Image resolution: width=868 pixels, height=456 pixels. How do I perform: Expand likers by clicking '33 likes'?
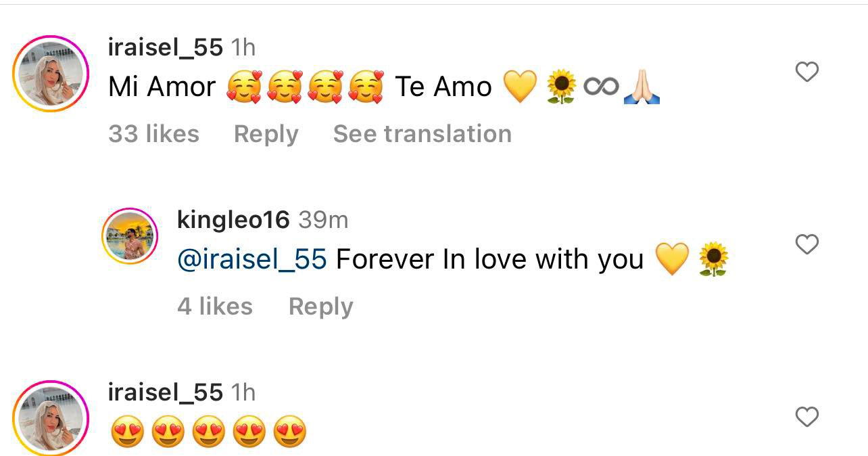coord(155,133)
